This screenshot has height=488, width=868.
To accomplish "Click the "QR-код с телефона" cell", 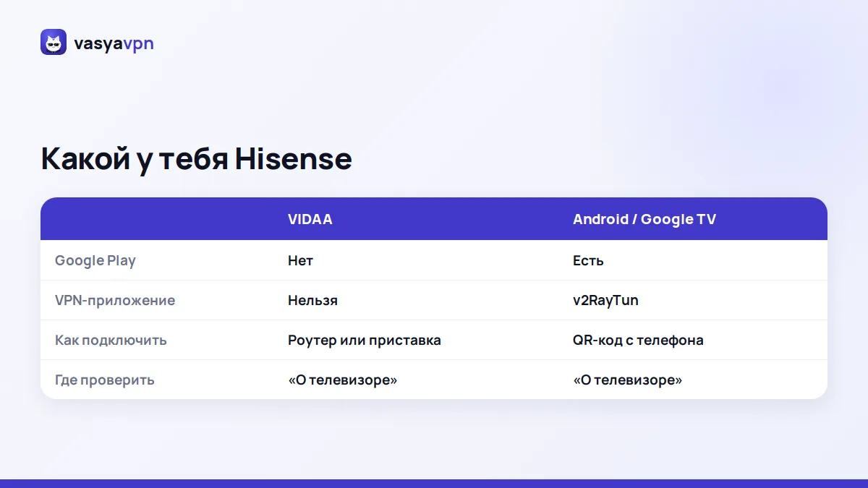I will tap(638, 340).
